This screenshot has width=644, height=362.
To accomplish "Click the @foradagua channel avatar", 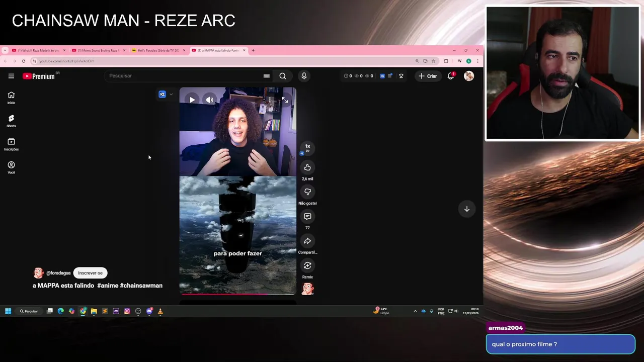I will click(39, 273).
